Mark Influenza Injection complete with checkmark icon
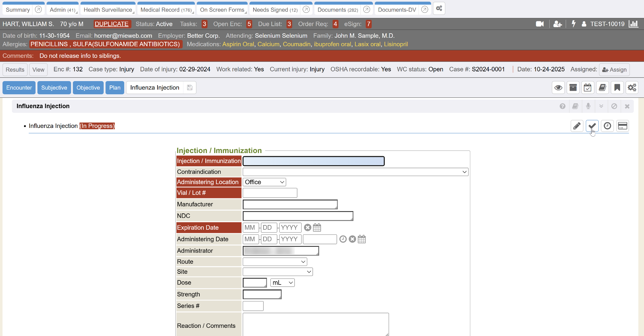 pos(592,126)
